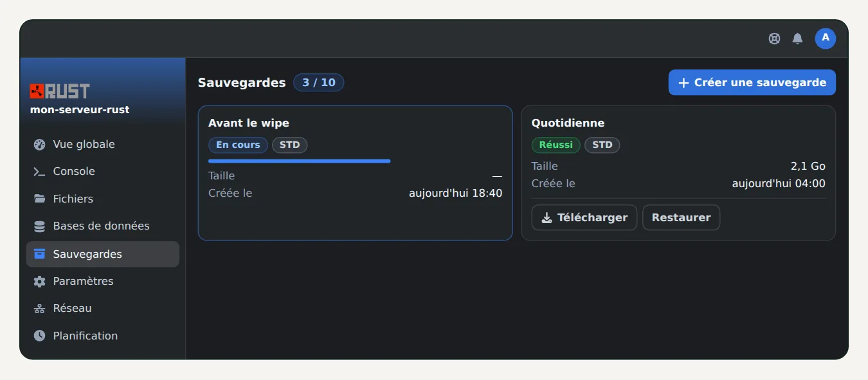Click the Console prompt icon
This screenshot has height=380, width=868.
(x=40, y=172)
